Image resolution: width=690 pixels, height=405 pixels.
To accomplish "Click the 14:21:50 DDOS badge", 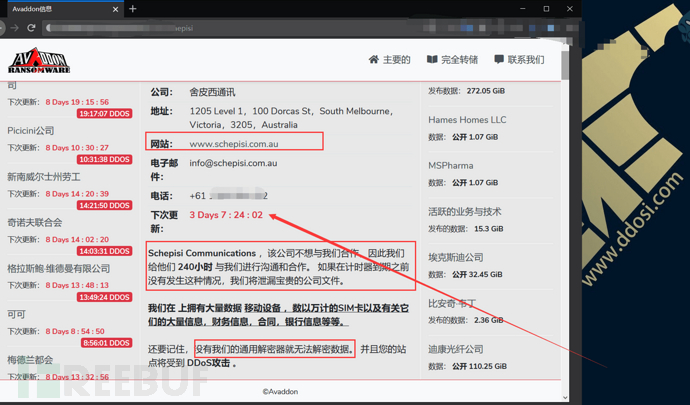I will pyautogui.click(x=104, y=205).
